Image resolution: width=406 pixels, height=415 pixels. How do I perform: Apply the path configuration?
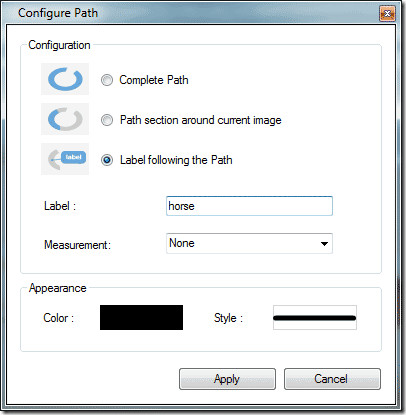click(227, 379)
